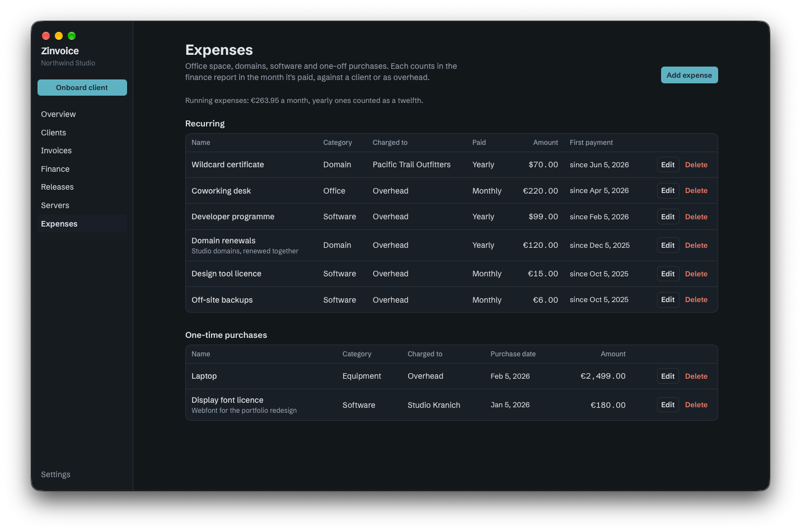Click the Wildcard certificate name
Screen dimensions: 801x532
[x=228, y=164]
